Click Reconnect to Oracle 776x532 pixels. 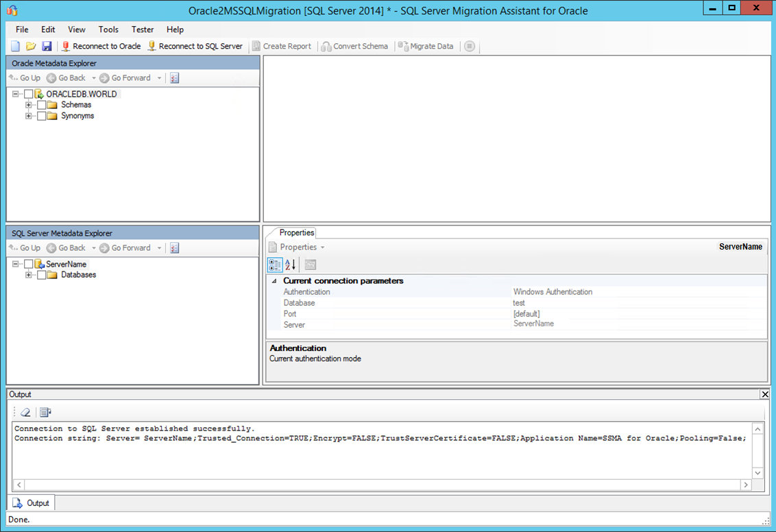[101, 46]
